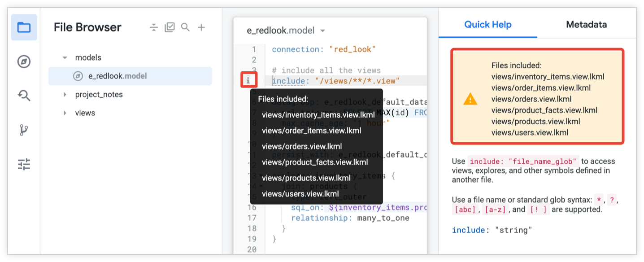Click the yellow warning triangle icon
This screenshot has width=644, height=262.
[x=470, y=99]
